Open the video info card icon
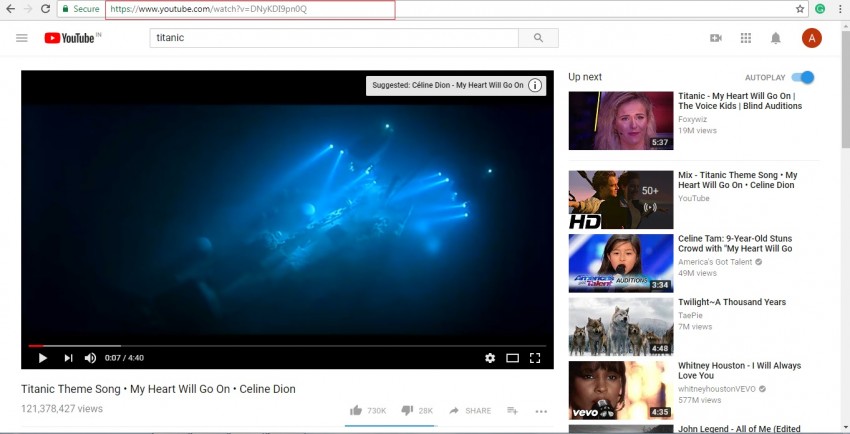The height and width of the screenshot is (434, 850). 535,86
